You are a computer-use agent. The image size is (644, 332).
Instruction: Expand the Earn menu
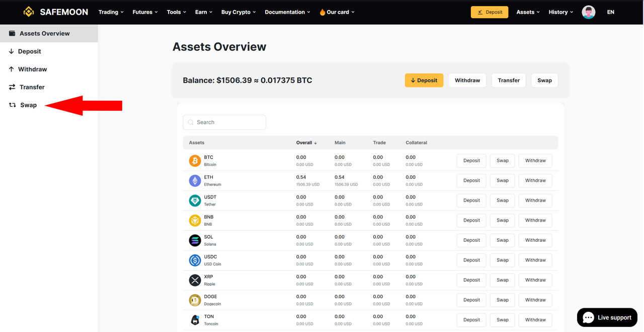[204, 12]
